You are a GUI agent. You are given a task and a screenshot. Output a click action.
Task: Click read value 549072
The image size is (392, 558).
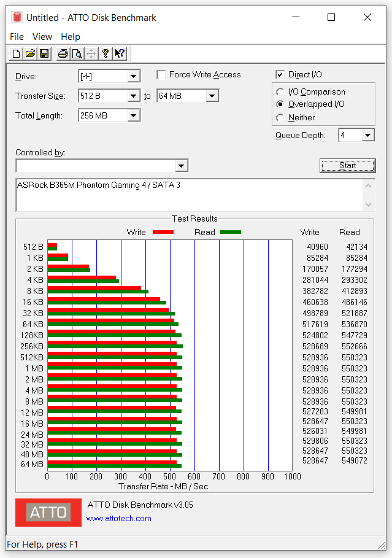coord(355,460)
